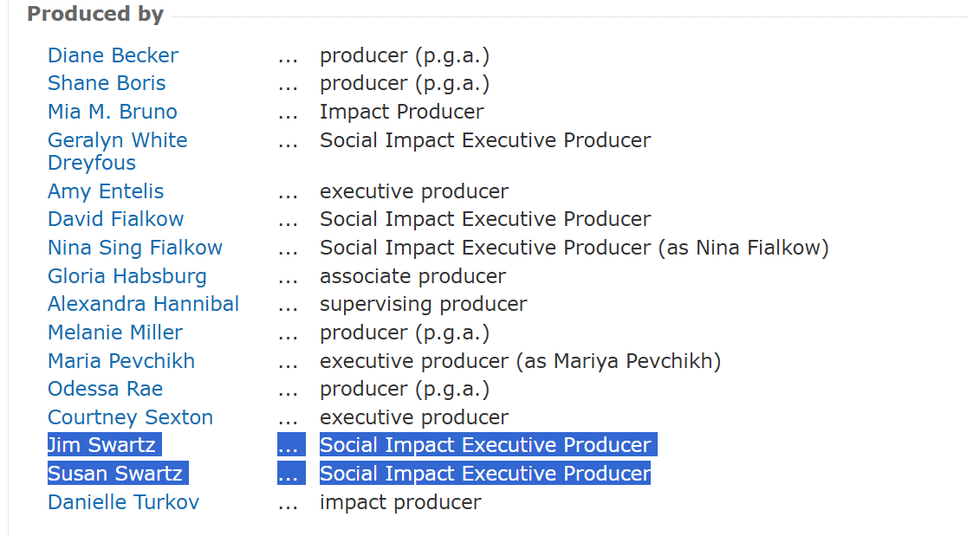
Task: Open Melanie Miller's profile page
Action: pyautogui.click(x=115, y=333)
